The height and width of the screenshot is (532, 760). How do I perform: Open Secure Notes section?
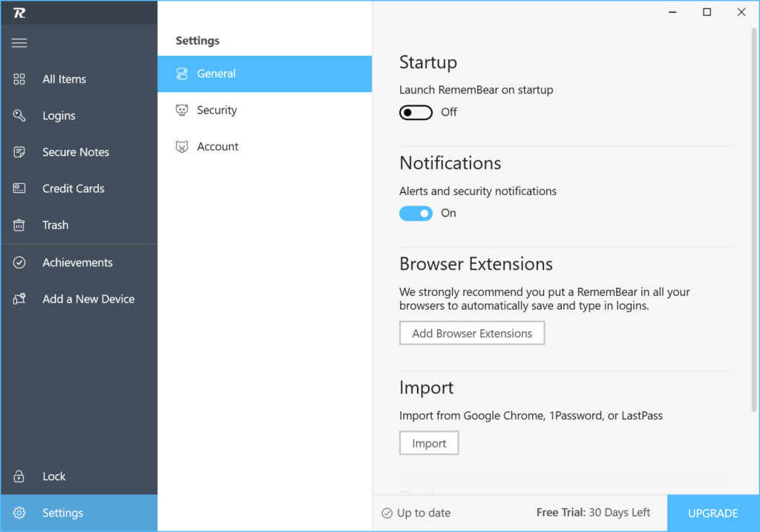point(79,152)
